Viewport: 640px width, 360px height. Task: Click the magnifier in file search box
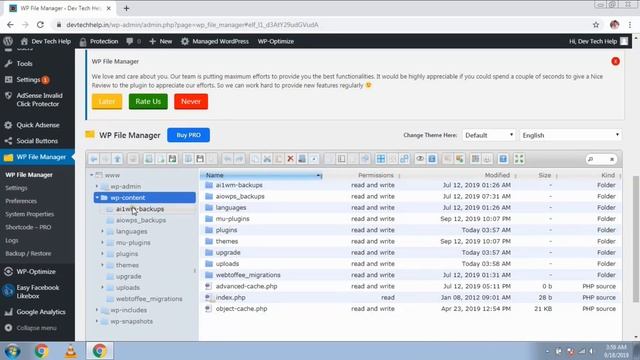[x=590, y=159]
